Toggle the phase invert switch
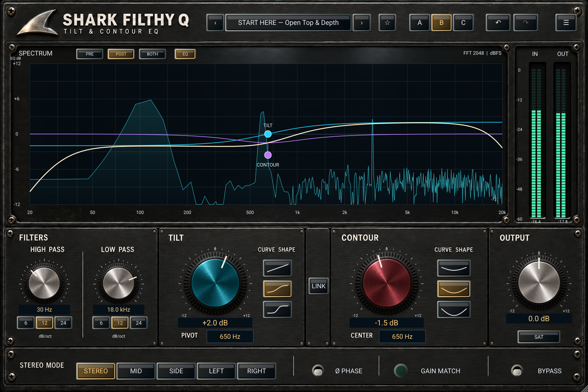 pos(318,371)
